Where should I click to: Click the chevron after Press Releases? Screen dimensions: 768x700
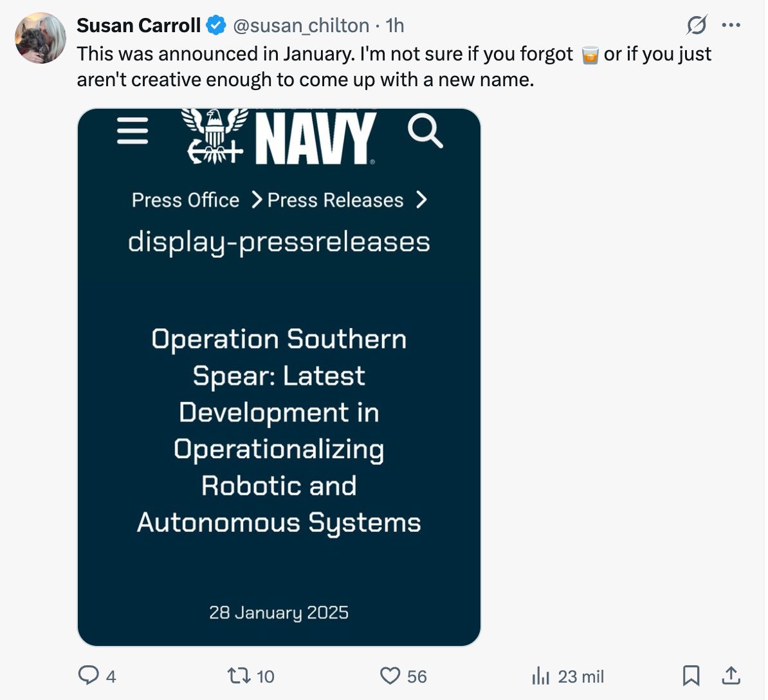click(421, 200)
